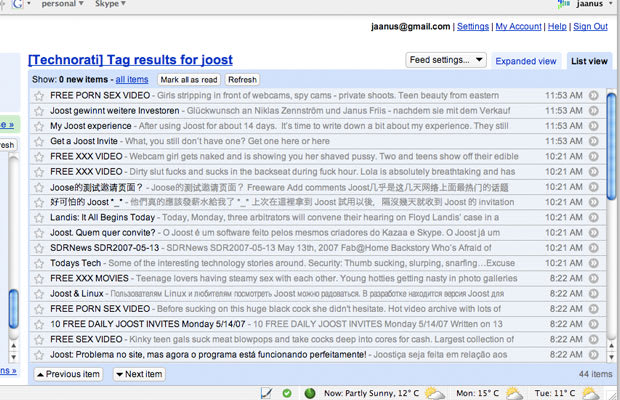
Task: Click the '44 items' count text
Action: pyautogui.click(x=595, y=374)
